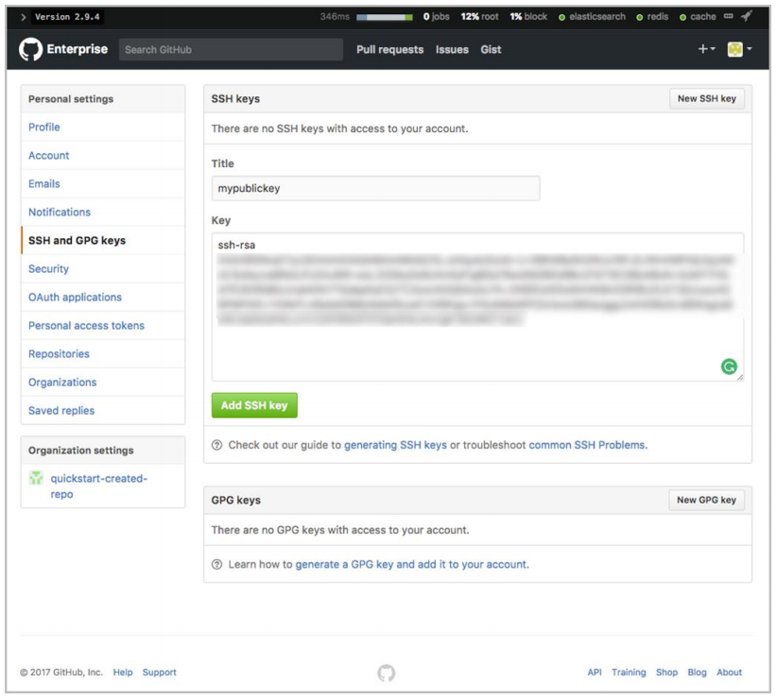Click the 346ms response time
Screen dimensions: 777x700
(x=335, y=17)
